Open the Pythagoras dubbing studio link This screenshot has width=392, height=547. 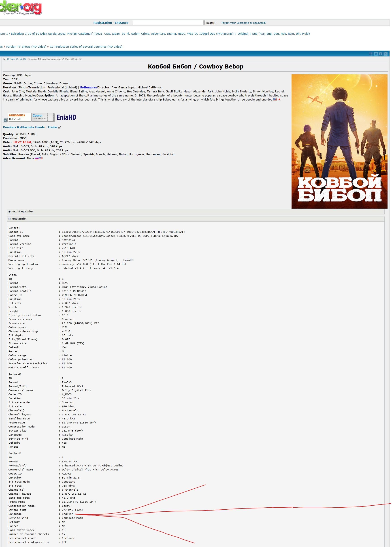(88, 88)
